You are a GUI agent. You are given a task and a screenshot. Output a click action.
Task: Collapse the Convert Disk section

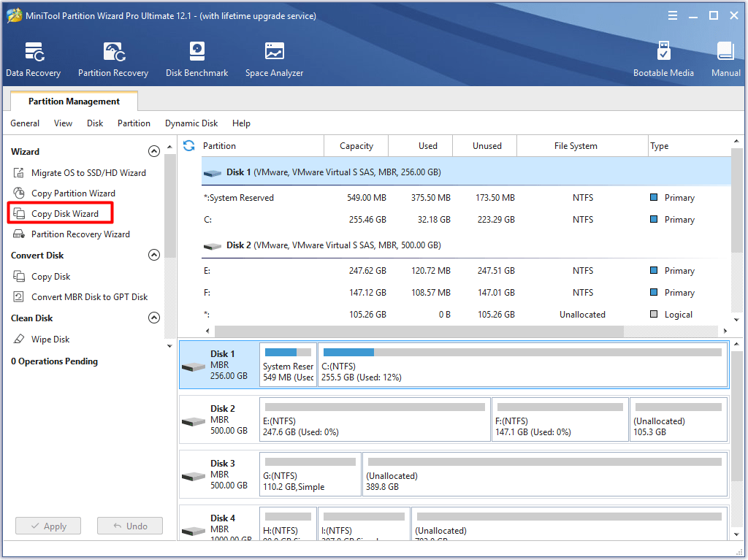(154, 255)
